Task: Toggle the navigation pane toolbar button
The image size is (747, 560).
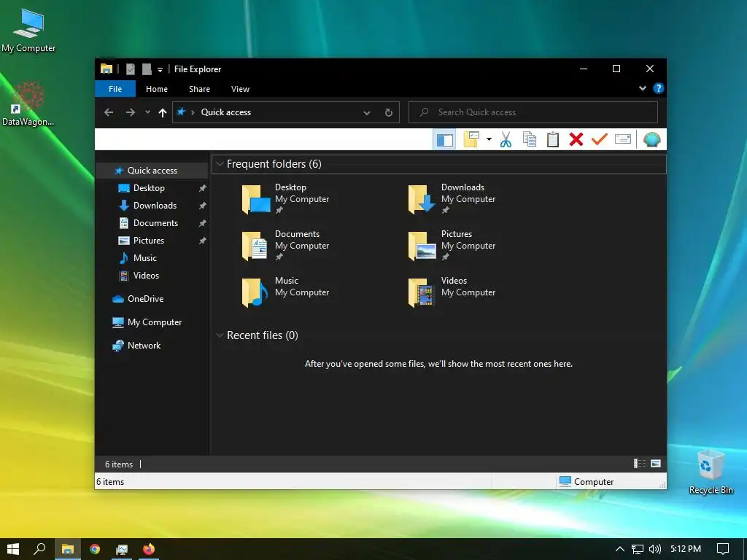Action: (445, 139)
